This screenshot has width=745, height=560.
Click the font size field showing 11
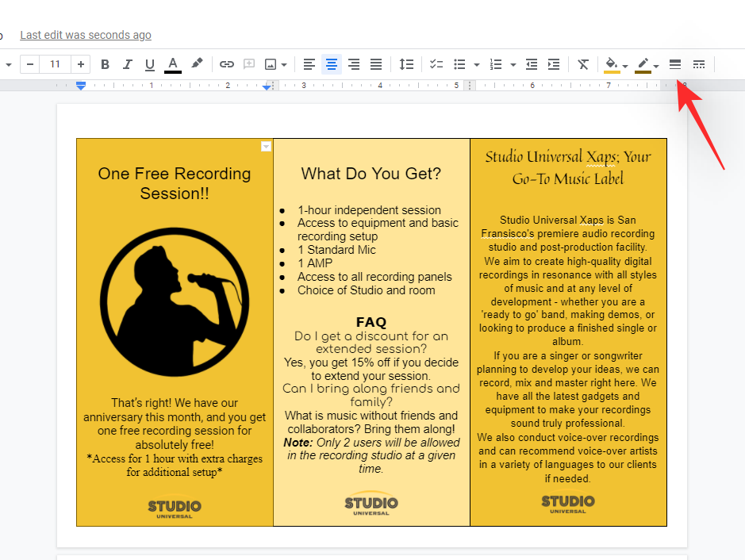[x=55, y=64]
